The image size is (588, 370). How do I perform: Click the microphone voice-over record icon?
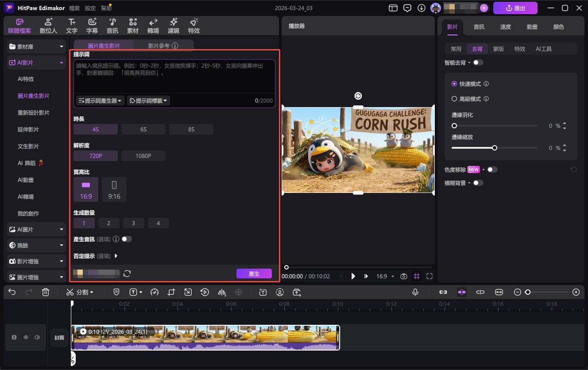click(415, 292)
